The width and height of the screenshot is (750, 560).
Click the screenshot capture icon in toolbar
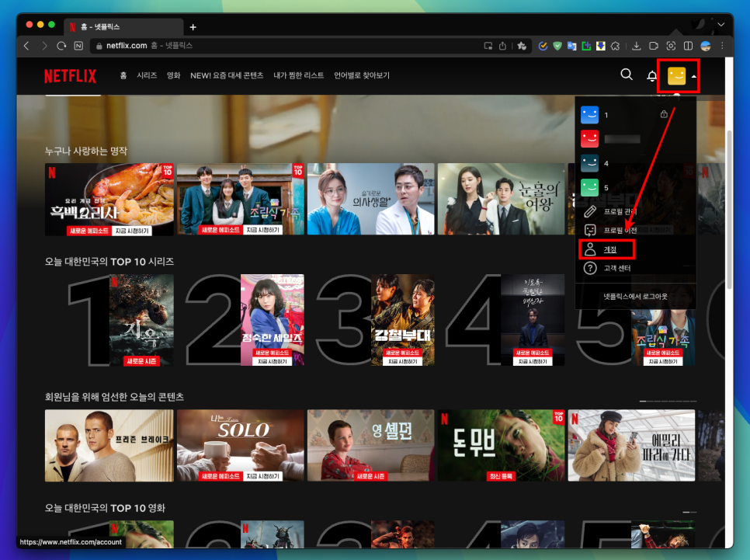[671, 46]
